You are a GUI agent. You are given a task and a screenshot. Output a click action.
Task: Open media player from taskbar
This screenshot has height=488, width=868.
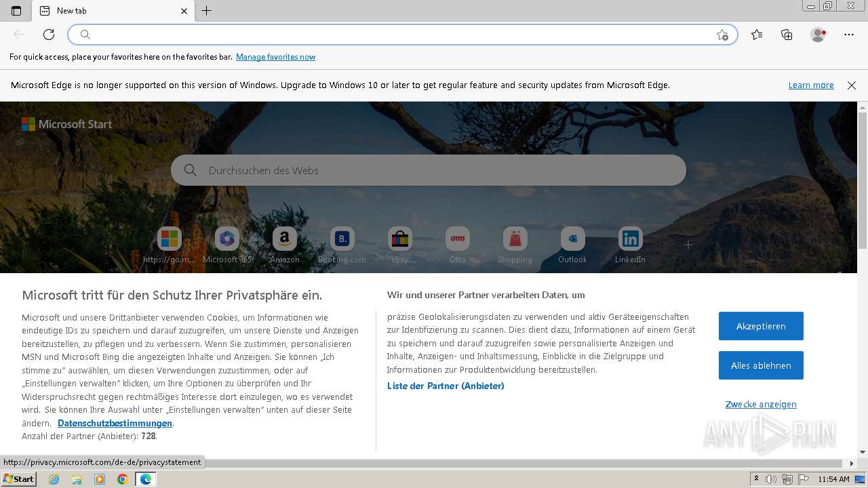click(x=100, y=479)
